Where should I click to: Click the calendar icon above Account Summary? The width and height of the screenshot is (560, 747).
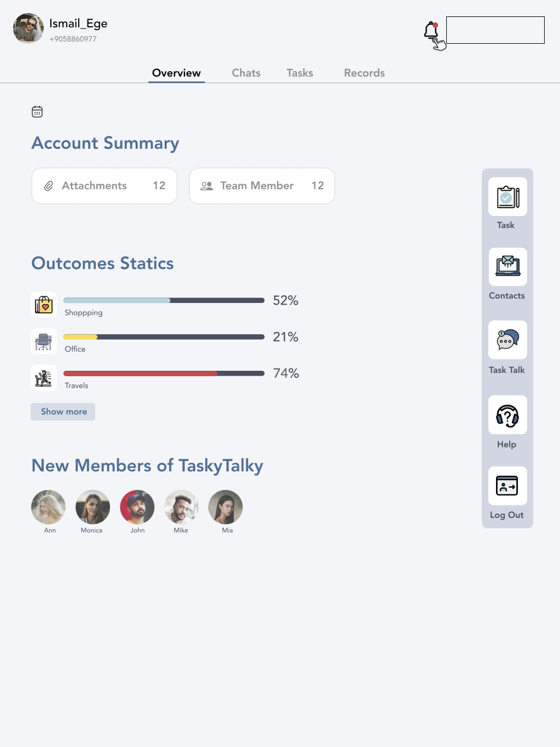point(37,112)
